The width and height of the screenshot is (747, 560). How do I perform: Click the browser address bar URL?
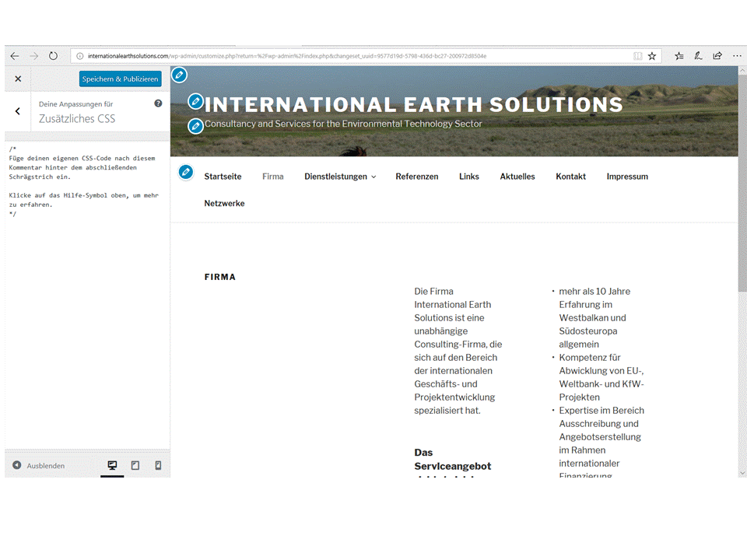pos(287,56)
